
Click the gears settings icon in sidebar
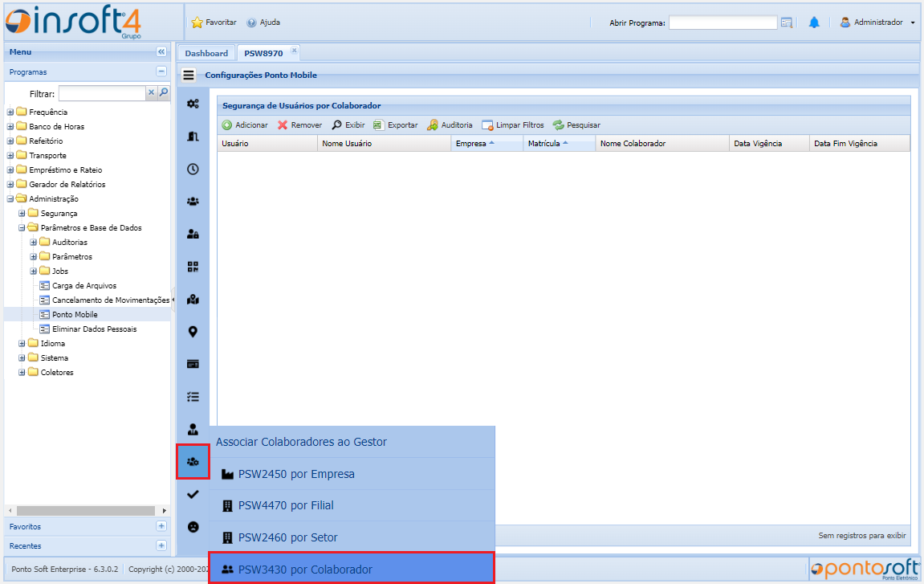click(193, 104)
